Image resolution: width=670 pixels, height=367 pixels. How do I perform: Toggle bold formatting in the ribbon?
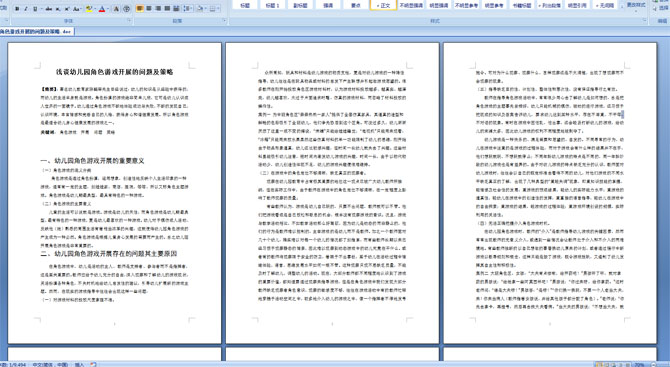[17, 9]
